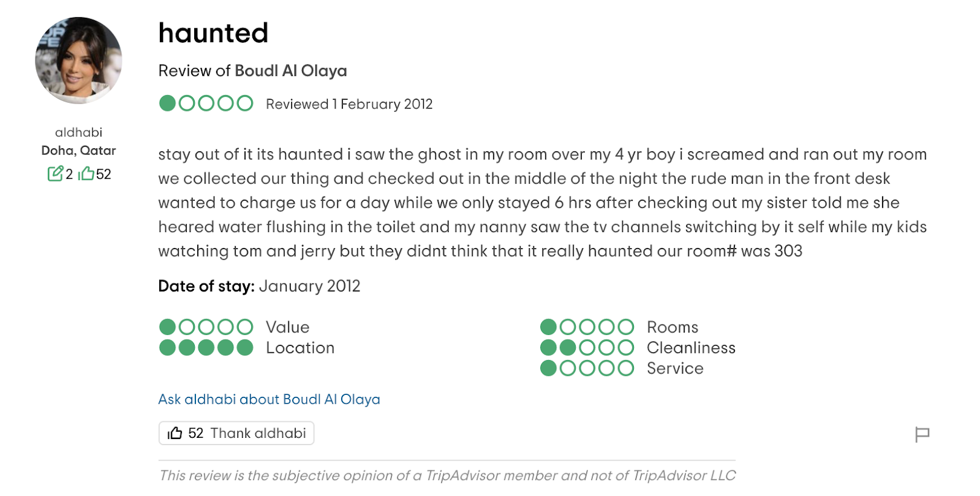Click the review title haunted

[x=213, y=33]
